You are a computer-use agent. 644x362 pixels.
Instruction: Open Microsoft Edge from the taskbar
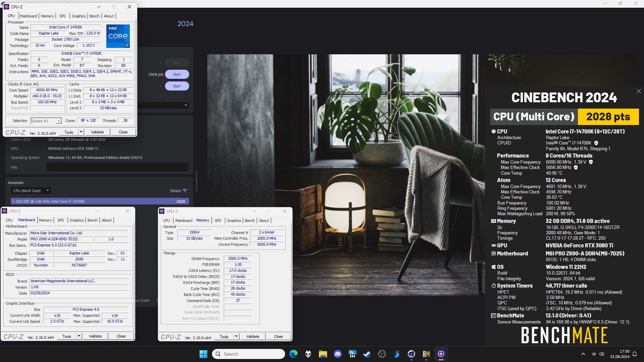pos(293,354)
